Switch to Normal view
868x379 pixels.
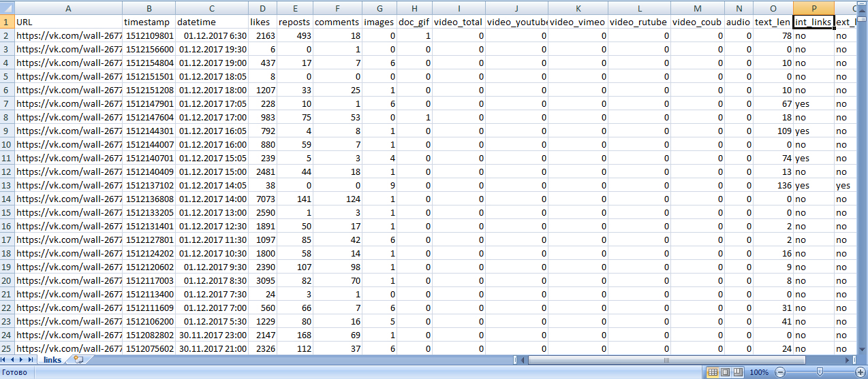point(713,372)
